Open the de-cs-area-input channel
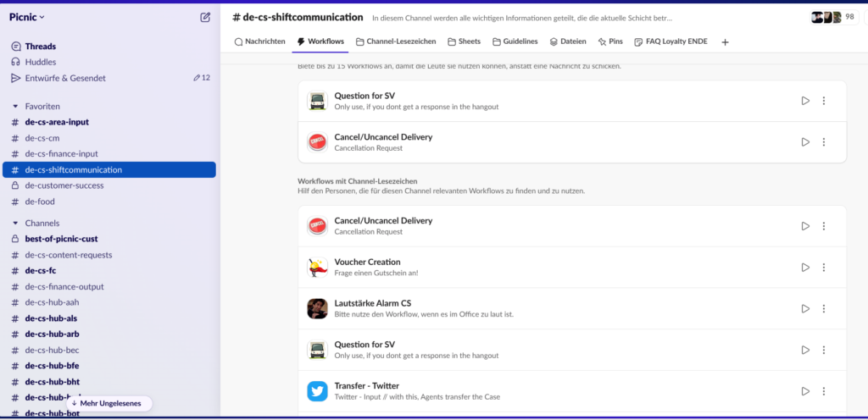Screen dimensions: 868x420 click(x=57, y=122)
